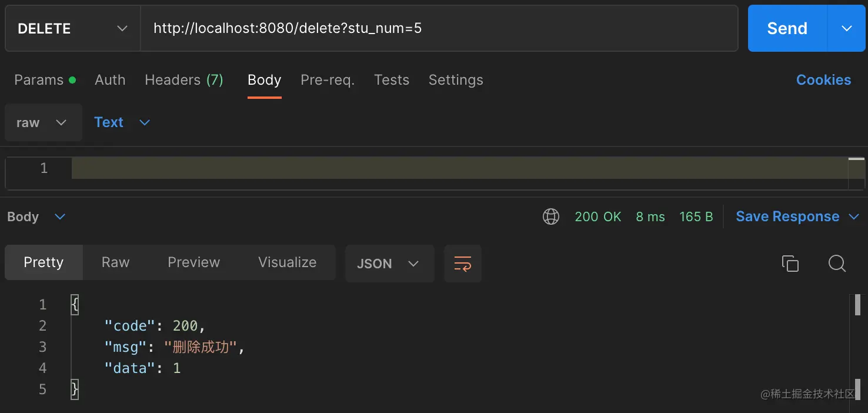Expand the response Body section dropdown
This screenshot has height=413, width=868.
click(x=59, y=217)
